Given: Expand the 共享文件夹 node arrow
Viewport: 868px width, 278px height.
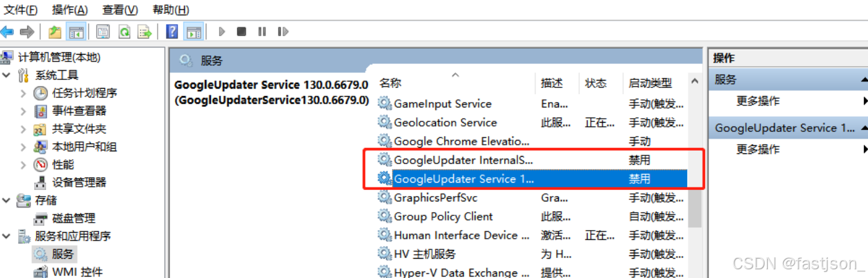Looking at the screenshot, I should coord(23,129).
